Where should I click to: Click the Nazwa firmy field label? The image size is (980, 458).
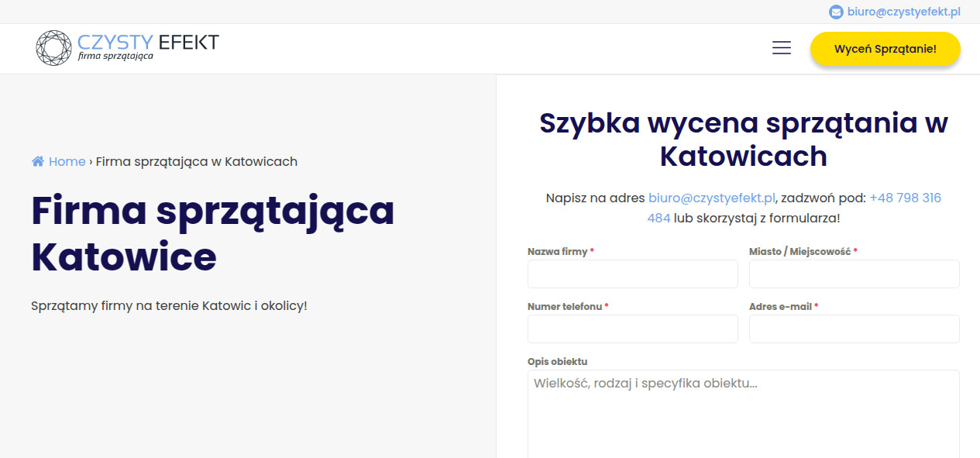click(557, 252)
